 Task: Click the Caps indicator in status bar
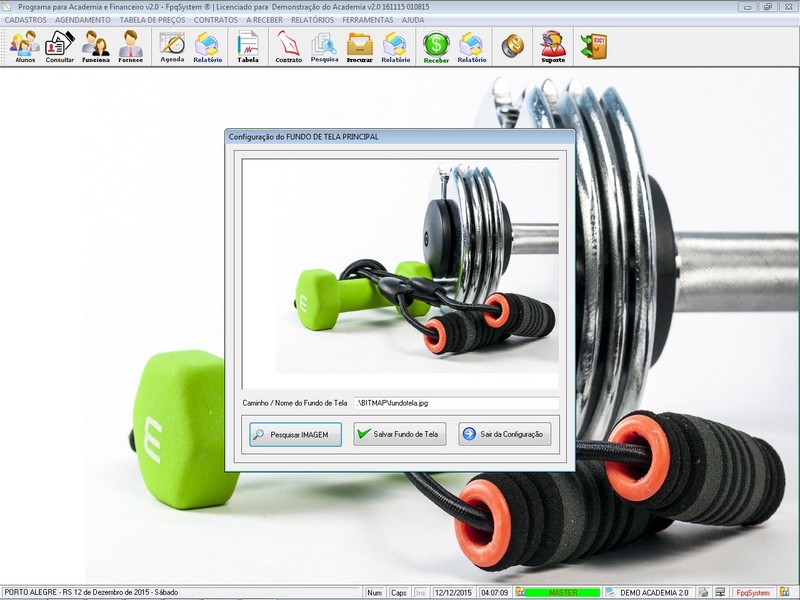point(398,592)
